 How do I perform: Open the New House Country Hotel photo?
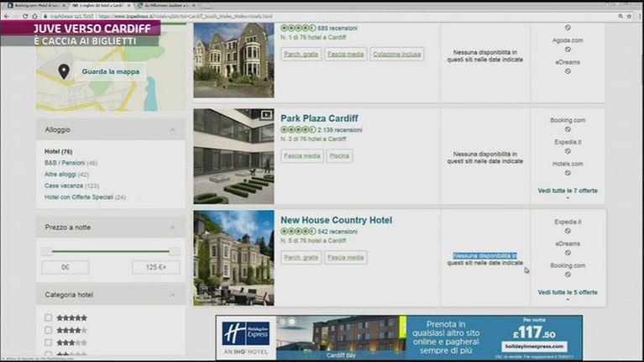[233, 258]
